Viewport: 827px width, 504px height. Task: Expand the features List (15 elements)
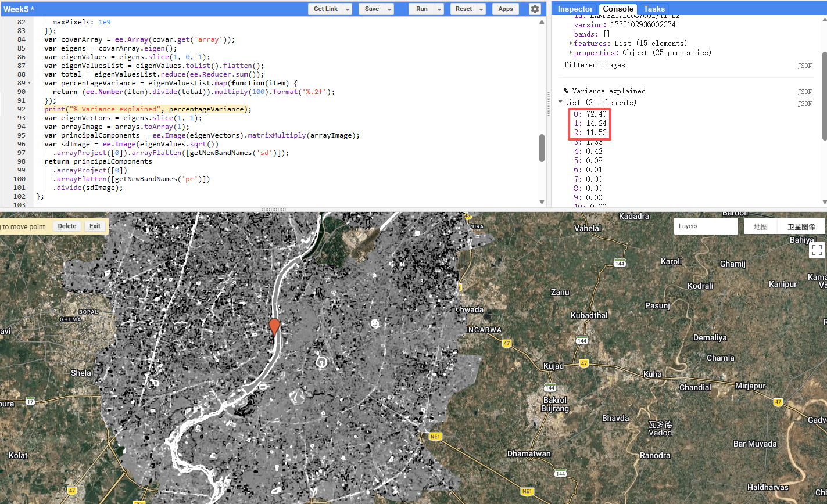point(571,44)
